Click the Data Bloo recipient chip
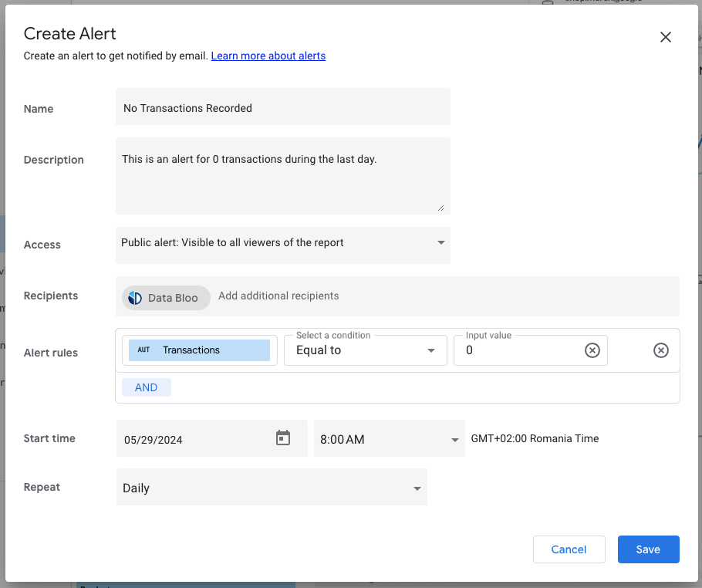This screenshot has width=702, height=588. coord(165,296)
